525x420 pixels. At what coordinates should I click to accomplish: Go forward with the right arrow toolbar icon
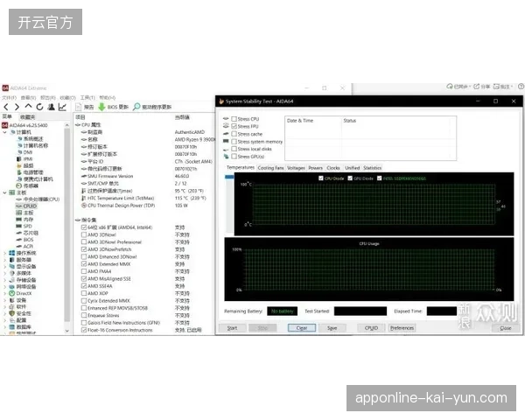[x=17, y=107]
